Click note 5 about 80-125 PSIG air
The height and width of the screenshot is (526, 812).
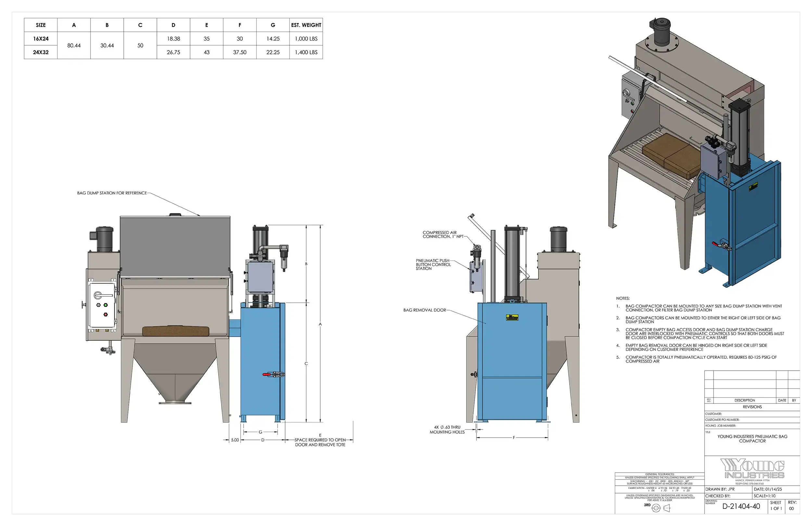pos(696,359)
